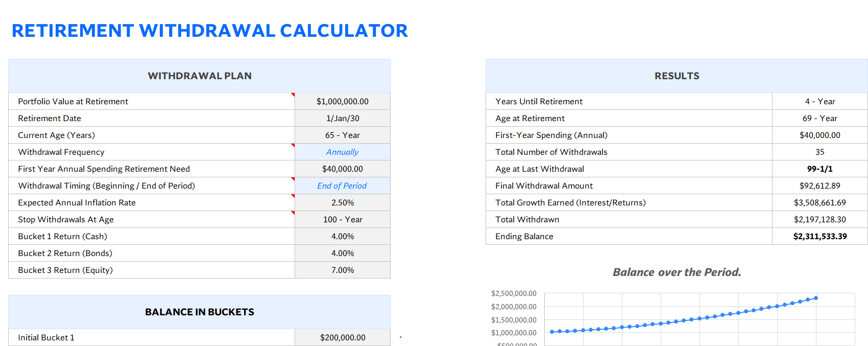Click the Balance over the Period chart title
This screenshot has width=868, height=346.
677,272
